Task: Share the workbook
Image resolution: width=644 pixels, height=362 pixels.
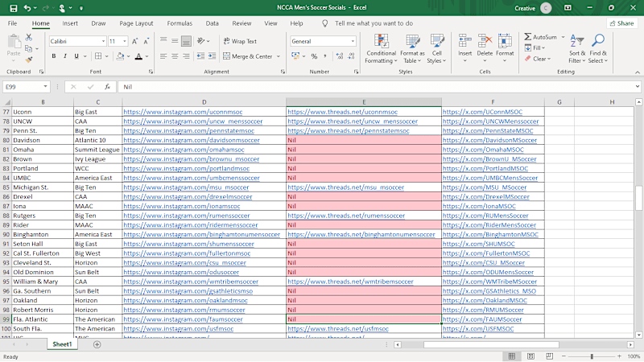Action: click(622, 23)
